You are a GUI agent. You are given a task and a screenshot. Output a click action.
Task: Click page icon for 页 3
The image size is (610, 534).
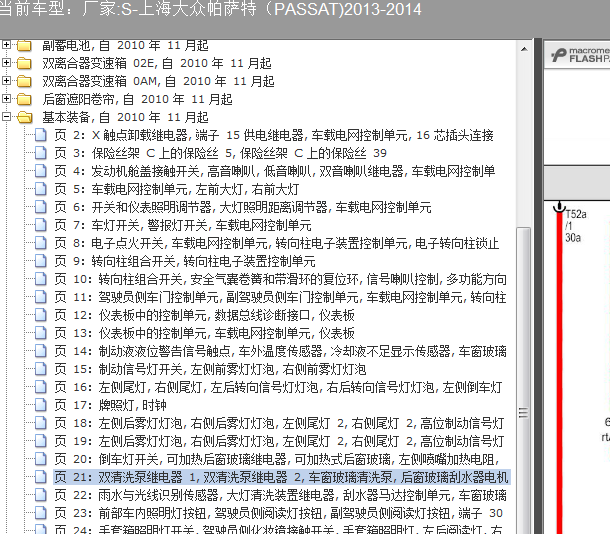pyautogui.click(x=40, y=153)
